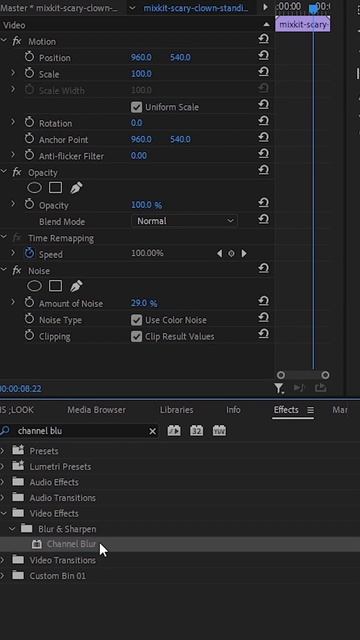Image resolution: width=360 pixels, height=640 pixels.
Task: Select free draw bezier pen under Noise
Action: pyautogui.click(x=76, y=286)
